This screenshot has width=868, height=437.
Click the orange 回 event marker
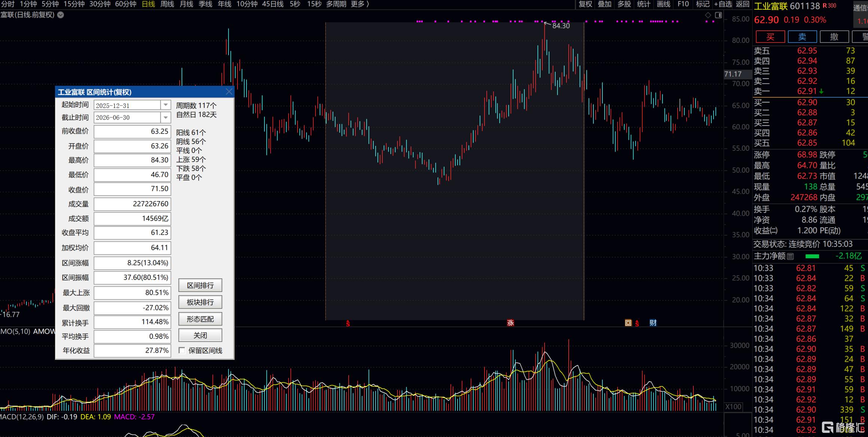coord(628,323)
